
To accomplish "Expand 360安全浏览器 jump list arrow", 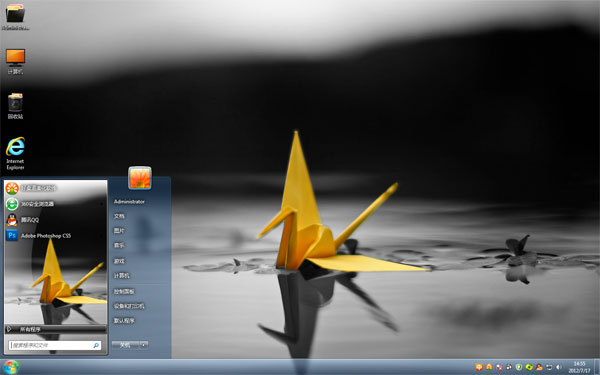I will tap(102, 204).
